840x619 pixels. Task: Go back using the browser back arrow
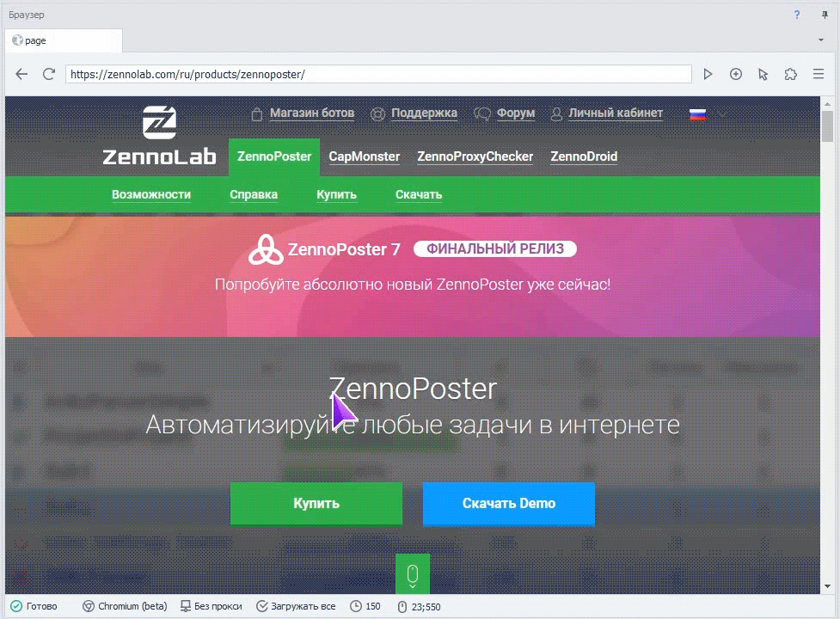pos(21,74)
